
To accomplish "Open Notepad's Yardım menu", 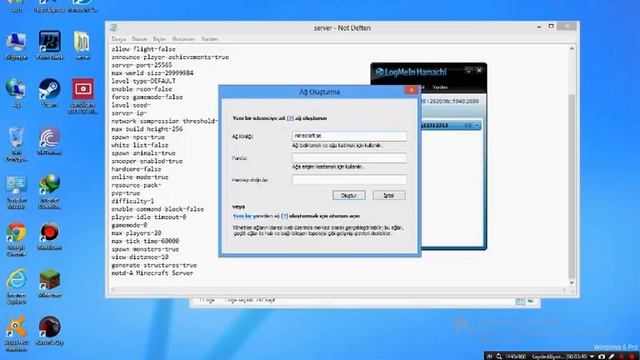I will click(209, 39).
